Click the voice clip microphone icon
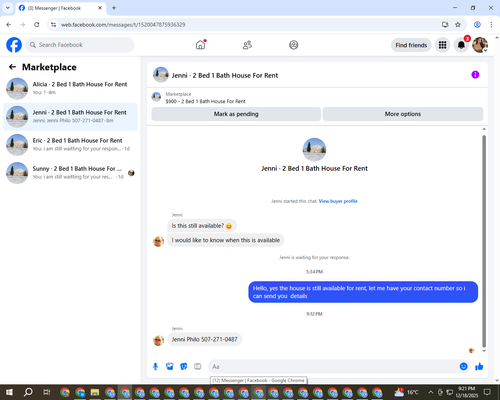This screenshot has width=500, height=400. [x=155, y=367]
